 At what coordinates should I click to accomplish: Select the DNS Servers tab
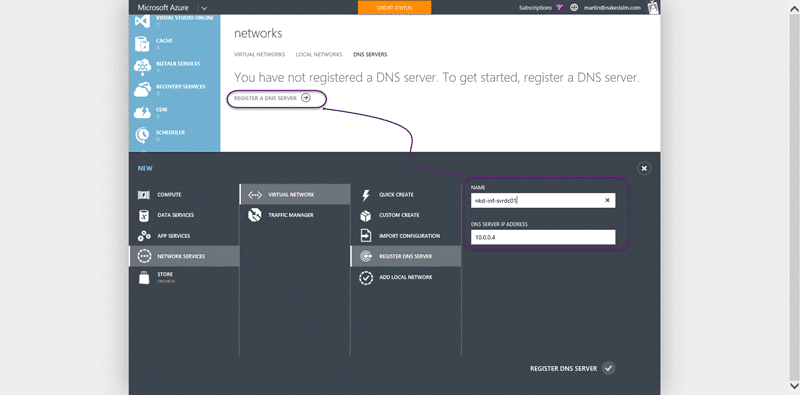[370, 54]
